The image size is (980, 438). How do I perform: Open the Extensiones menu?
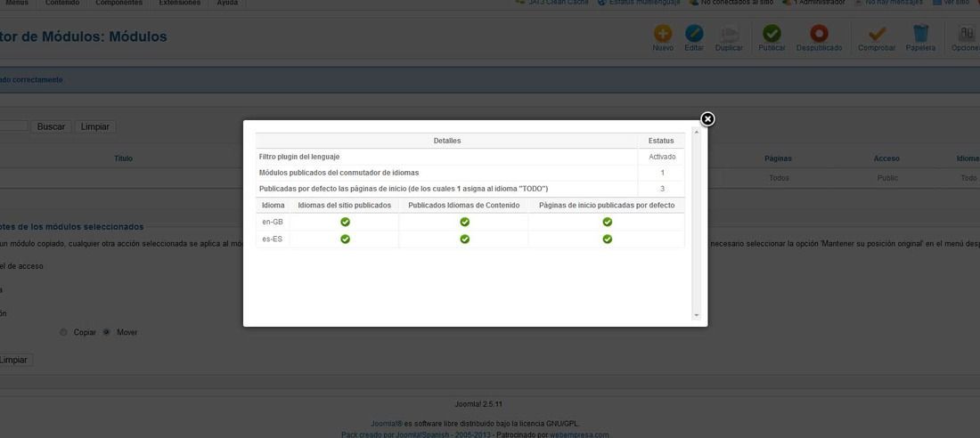[179, 4]
